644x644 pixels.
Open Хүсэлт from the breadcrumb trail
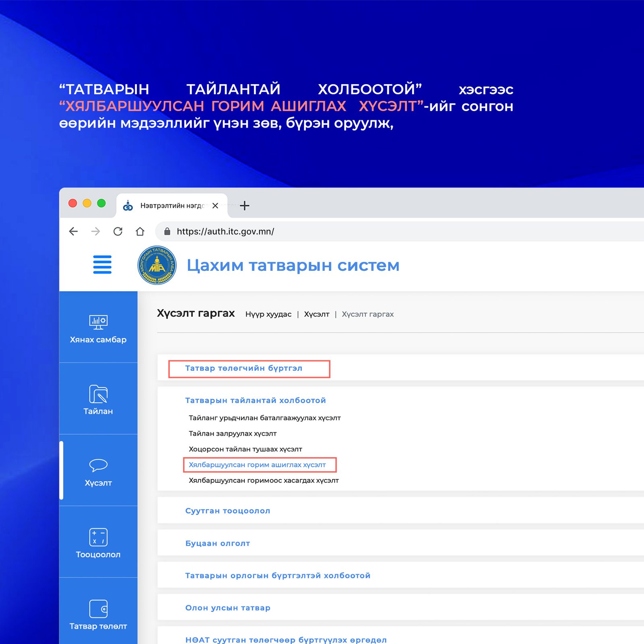(316, 314)
